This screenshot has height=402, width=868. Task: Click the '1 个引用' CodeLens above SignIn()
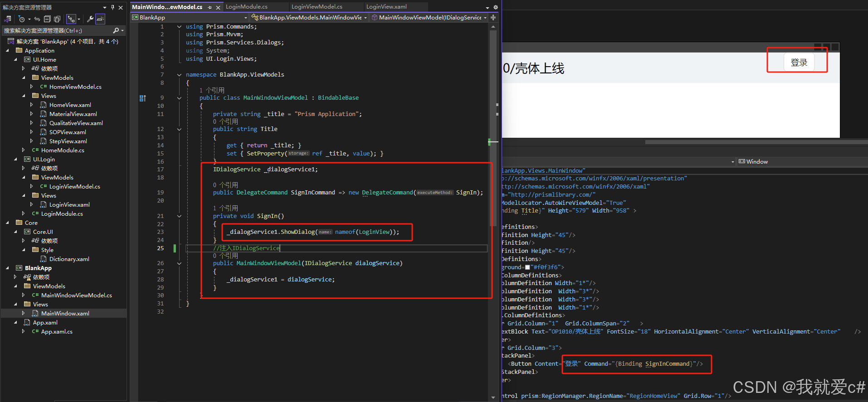point(225,208)
